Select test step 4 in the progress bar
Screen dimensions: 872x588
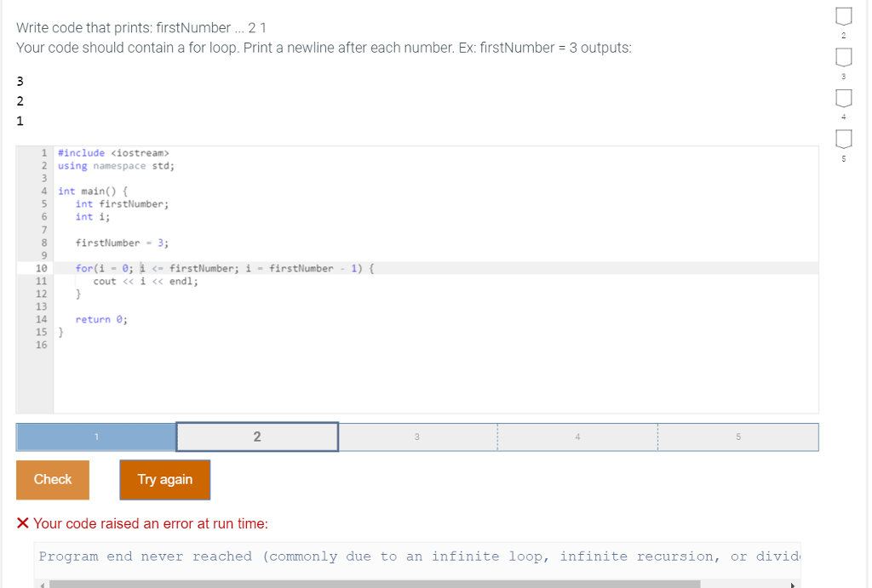[577, 436]
